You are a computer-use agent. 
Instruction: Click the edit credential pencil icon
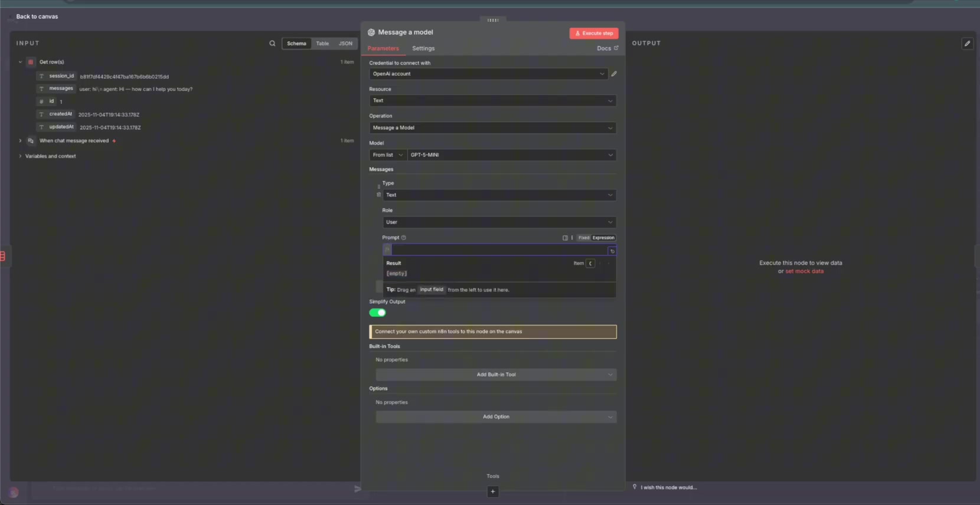click(614, 74)
